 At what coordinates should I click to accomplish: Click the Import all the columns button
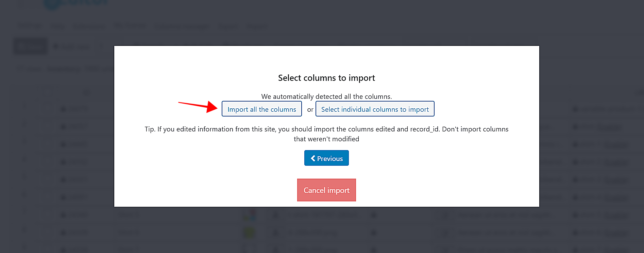point(261,109)
